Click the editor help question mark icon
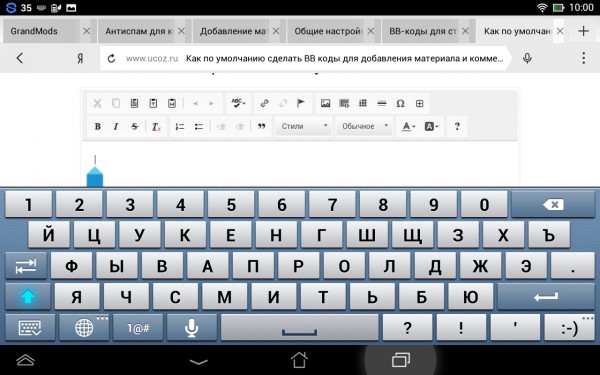Screen dimensions: 600x375 (x=457, y=126)
